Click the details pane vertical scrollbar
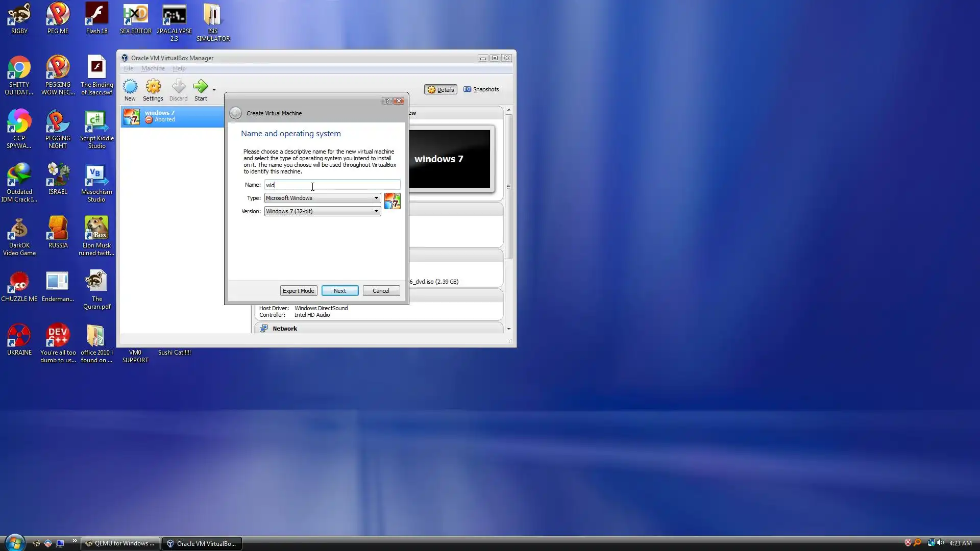Screen dimensions: 980x551 (x=508, y=187)
